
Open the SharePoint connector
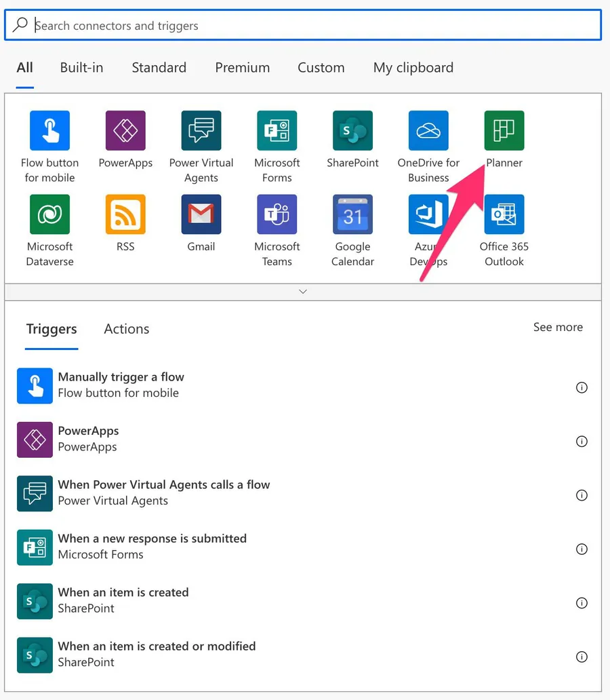tap(352, 131)
